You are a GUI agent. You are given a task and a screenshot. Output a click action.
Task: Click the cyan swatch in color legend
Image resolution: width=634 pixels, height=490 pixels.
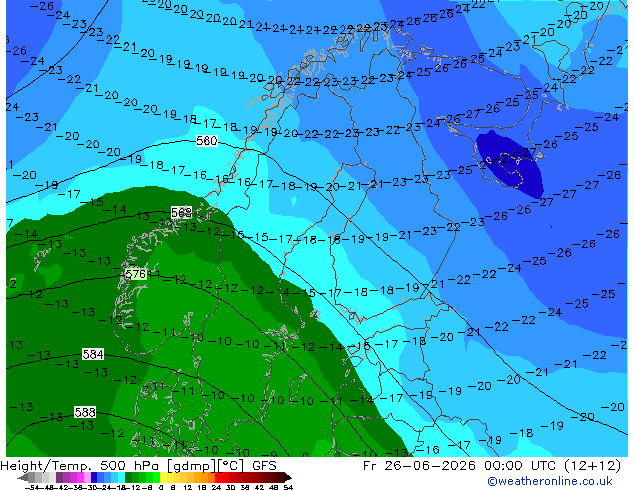coord(121,477)
